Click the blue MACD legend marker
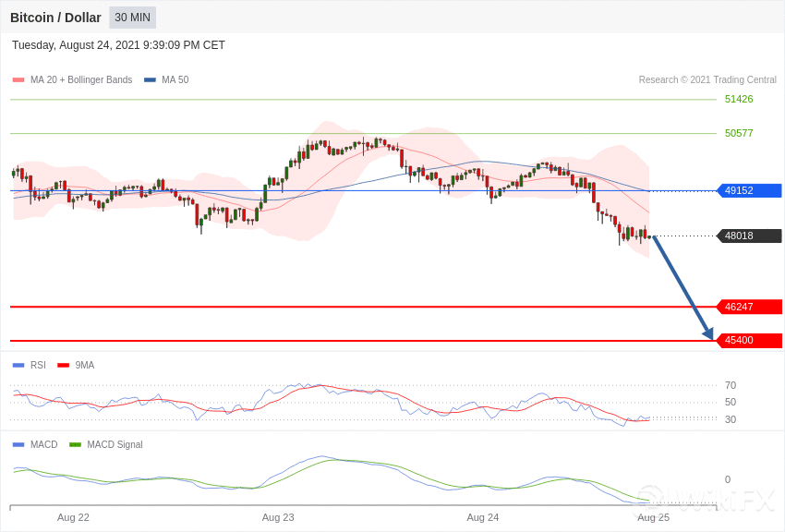The image size is (785, 532). click(18, 445)
